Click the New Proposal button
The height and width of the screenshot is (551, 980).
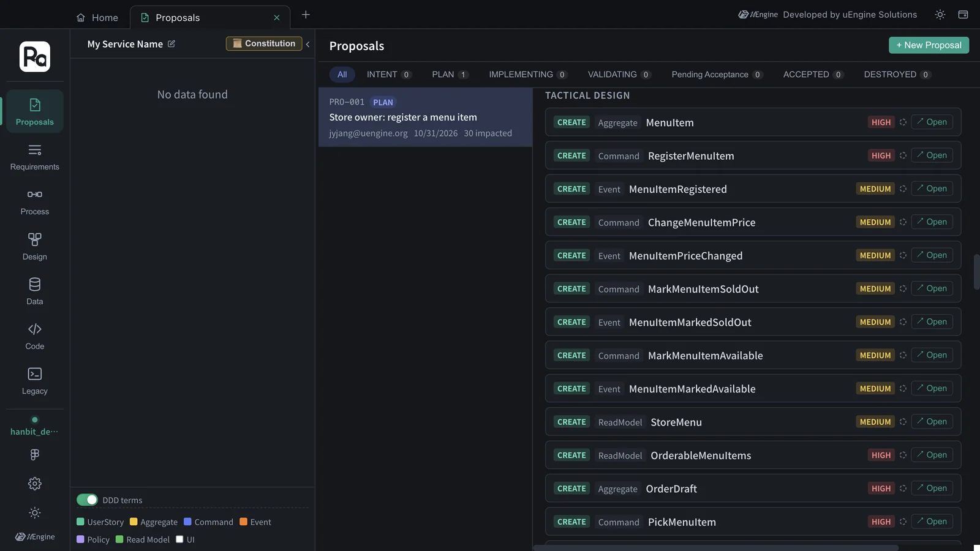tap(929, 45)
